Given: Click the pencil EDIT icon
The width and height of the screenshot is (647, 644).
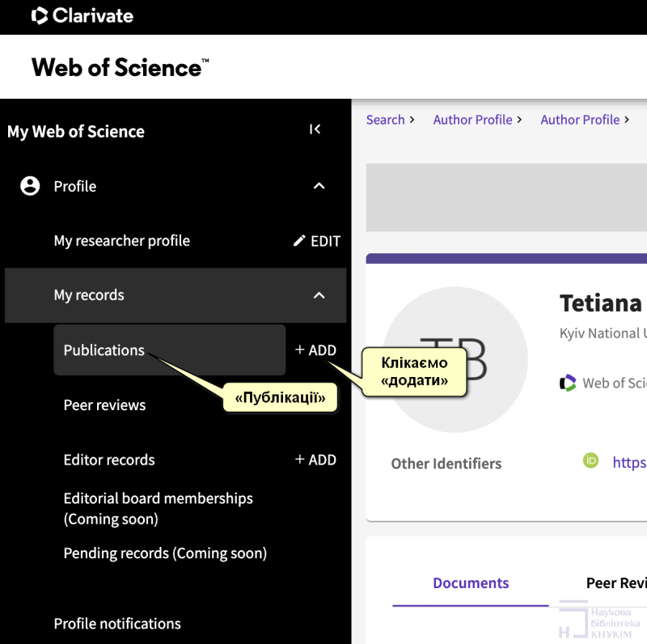Looking at the screenshot, I should pyautogui.click(x=300, y=241).
